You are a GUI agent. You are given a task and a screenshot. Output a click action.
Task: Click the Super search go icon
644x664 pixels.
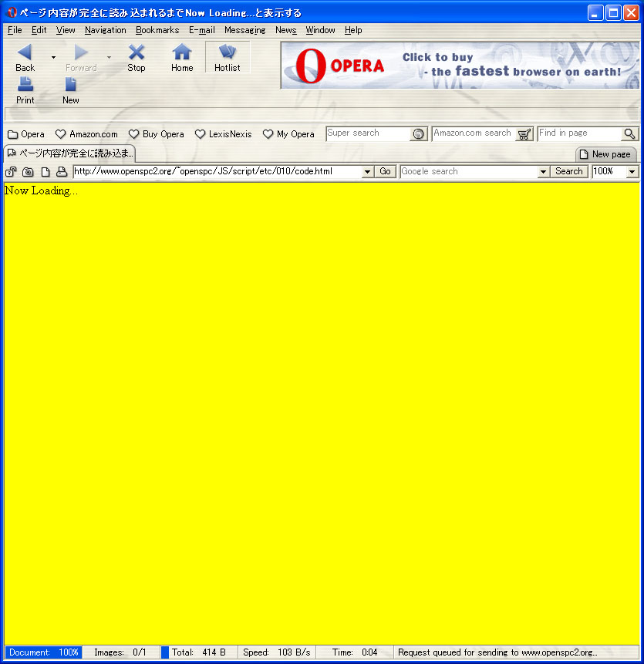418,134
